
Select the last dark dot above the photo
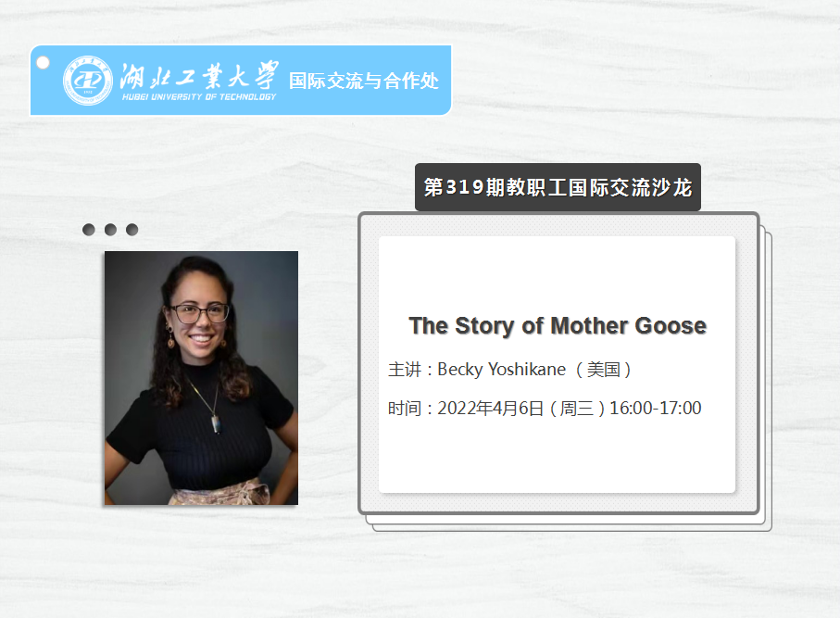132,230
